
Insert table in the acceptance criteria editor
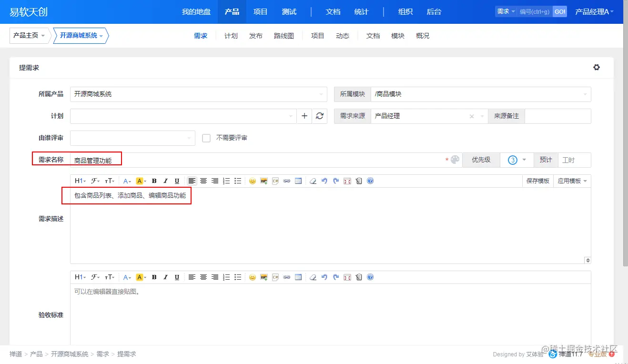click(x=298, y=277)
